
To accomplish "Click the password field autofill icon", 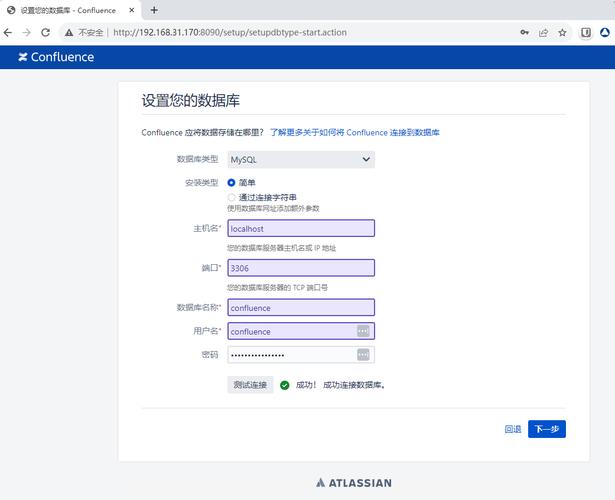I will coord(363,355).
